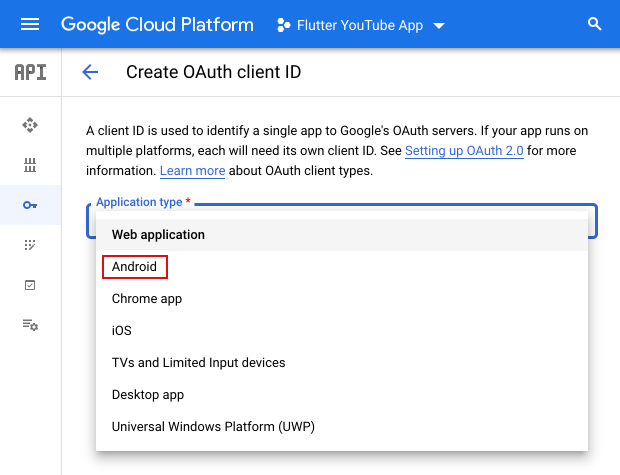The image size is (620, 475).
Task: Open the API Dashboard sidebar icon
Action: (x=30, y=125)
